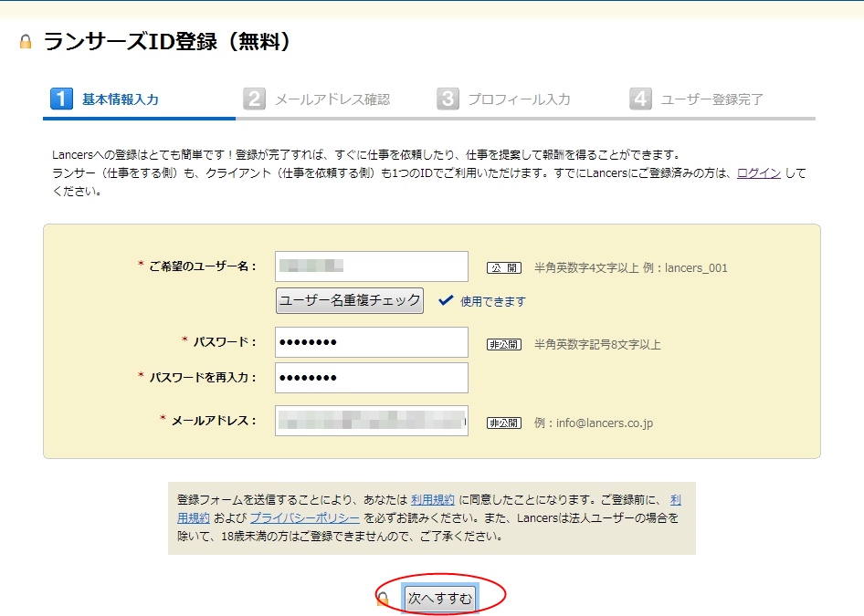
Task: Click the blue checkmark availability icon
Action: (446, 300)
